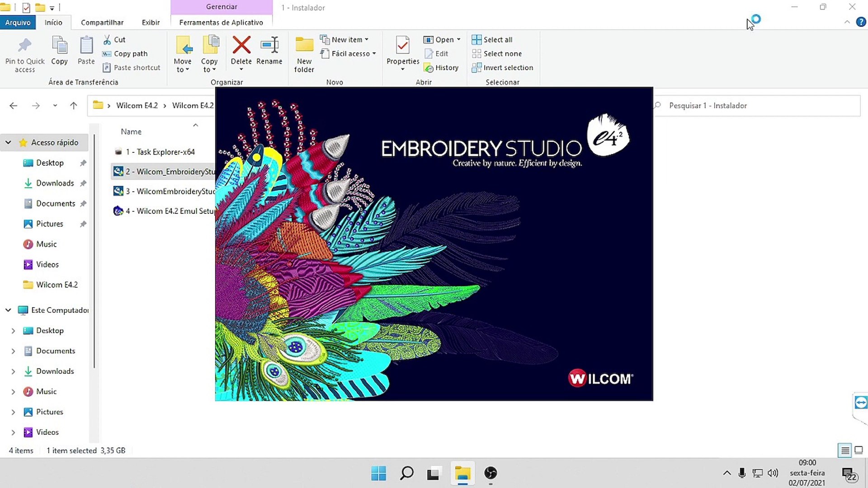Click the Select all icon

pos(476,40)
